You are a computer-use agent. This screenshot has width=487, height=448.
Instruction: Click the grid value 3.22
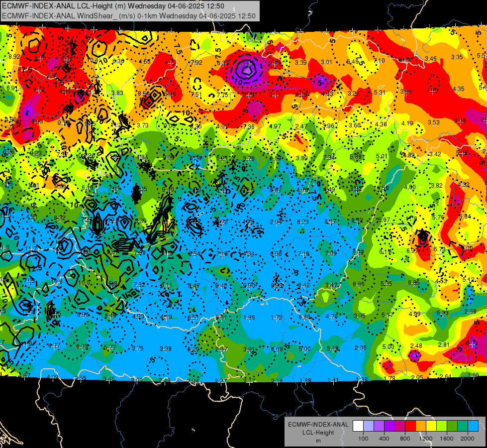pos(354,93)
